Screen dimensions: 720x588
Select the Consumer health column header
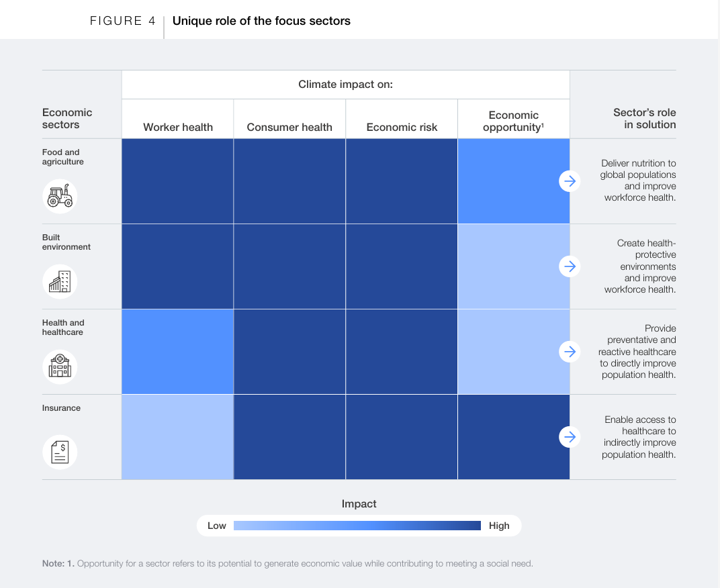click(x=289, y=127)
